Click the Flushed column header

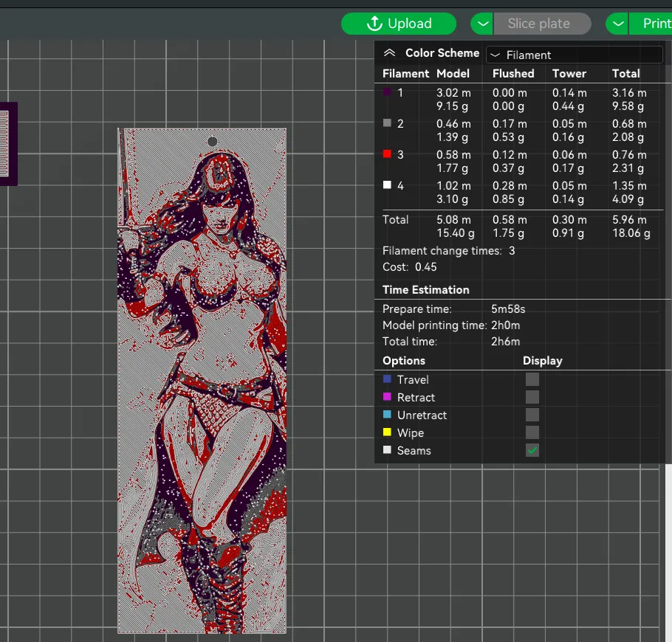click(513, 74)
